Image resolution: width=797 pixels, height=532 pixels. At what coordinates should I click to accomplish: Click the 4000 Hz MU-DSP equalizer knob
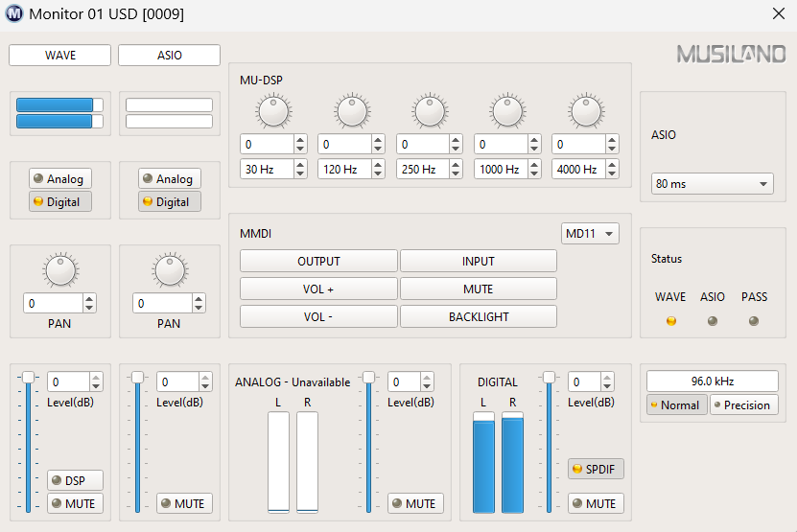tap(586, 111)
